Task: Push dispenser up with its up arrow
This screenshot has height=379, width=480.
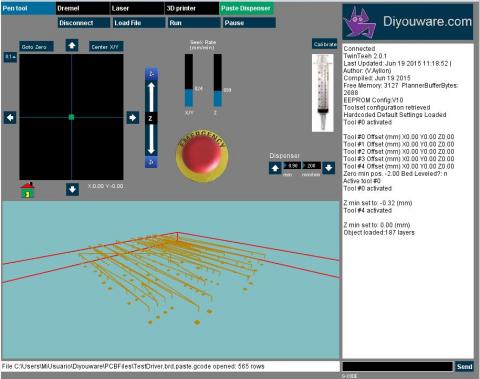Action: (x=275, y=168)
